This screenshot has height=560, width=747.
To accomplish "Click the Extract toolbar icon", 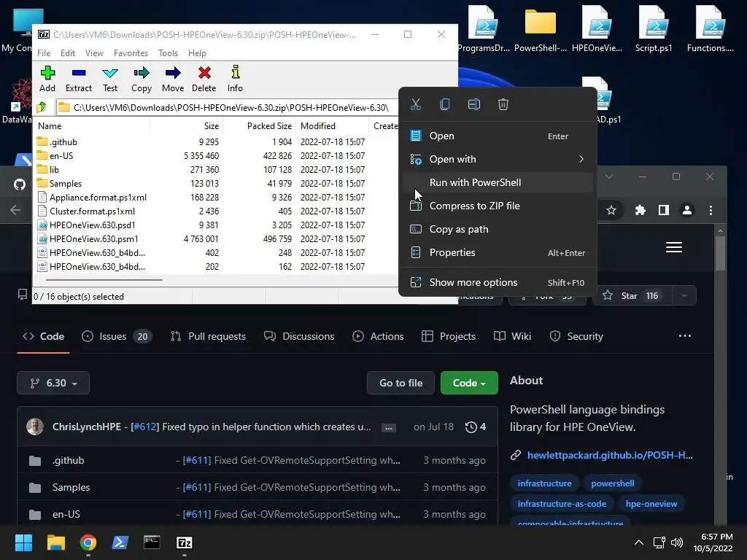I will coord(79,79).
